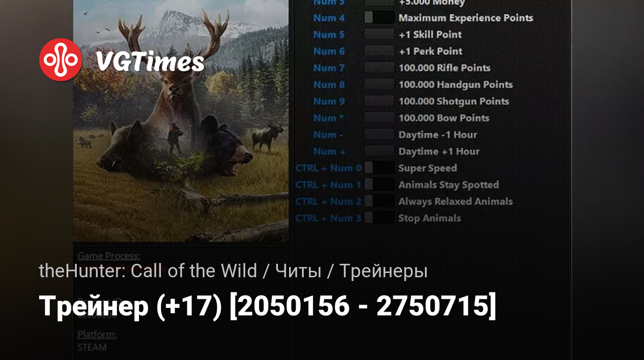Click the game cover art thumbnail
Image resolution: width=644 pixels, height=360 pixels.
pos(181,121)
